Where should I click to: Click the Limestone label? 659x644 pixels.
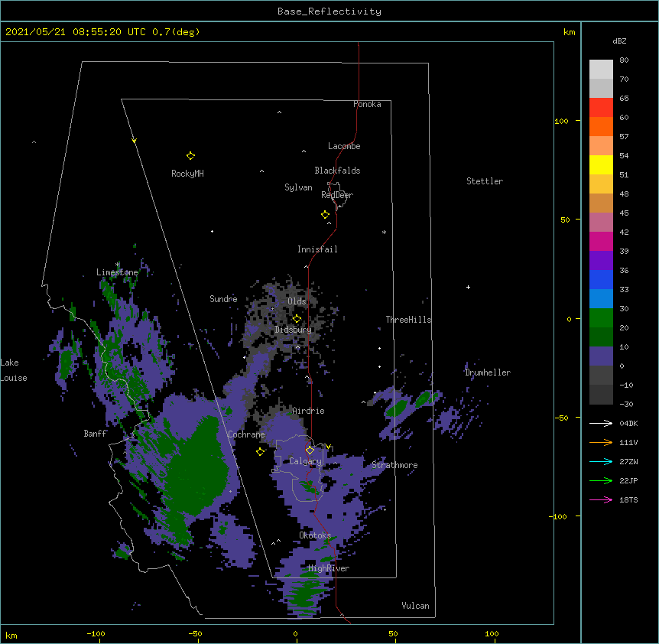pos(117,272)
